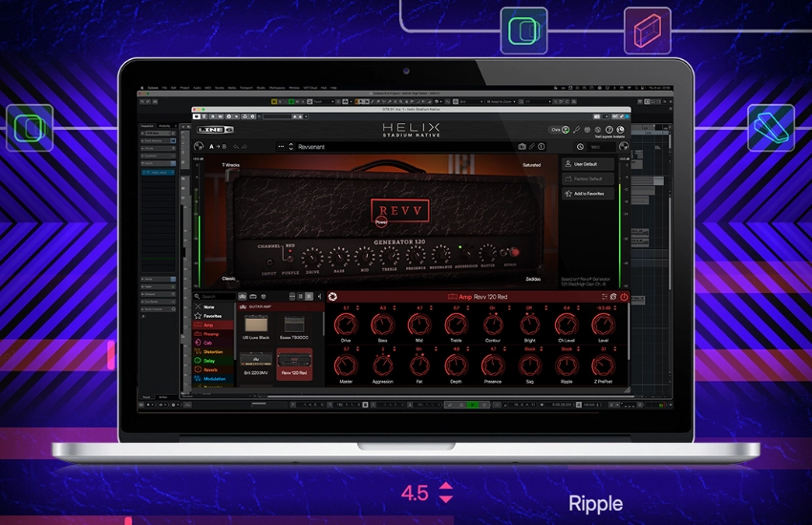The image size is (812, 525).
Task: Click the output level knob at top right
Action: [624, 146]
